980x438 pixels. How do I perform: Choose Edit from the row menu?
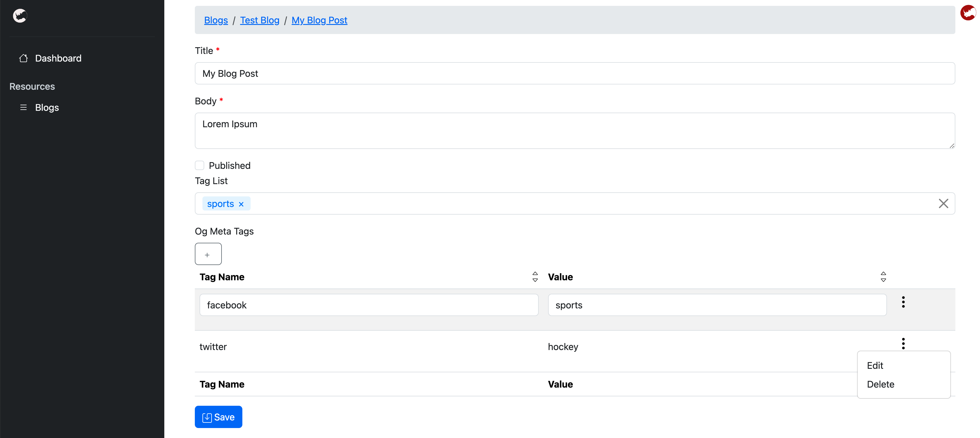(875, 365)
